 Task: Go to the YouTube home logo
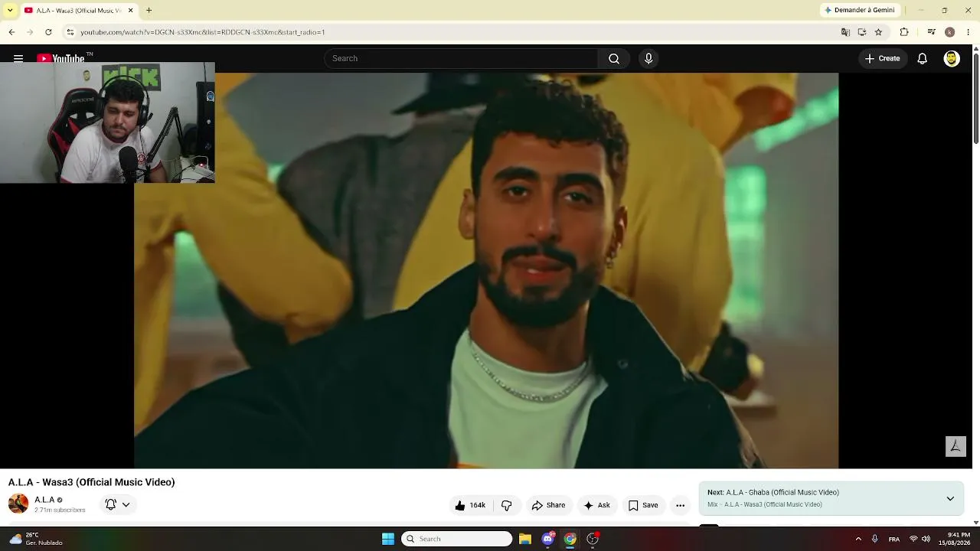61,58
